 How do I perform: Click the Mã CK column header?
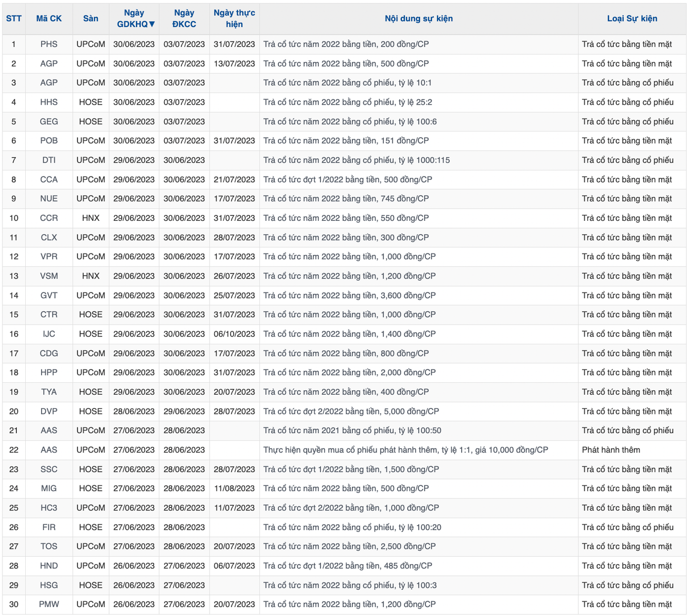click(x=49, y=19)
